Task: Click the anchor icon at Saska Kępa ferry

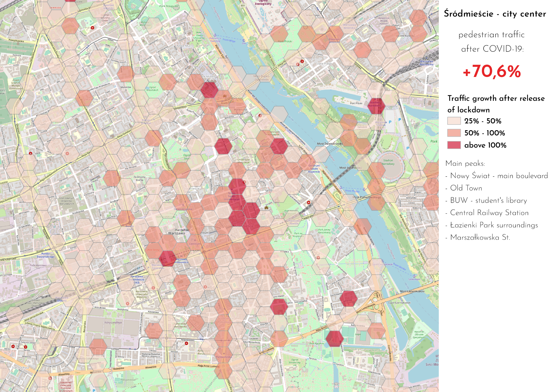Action: pos(414,276)
